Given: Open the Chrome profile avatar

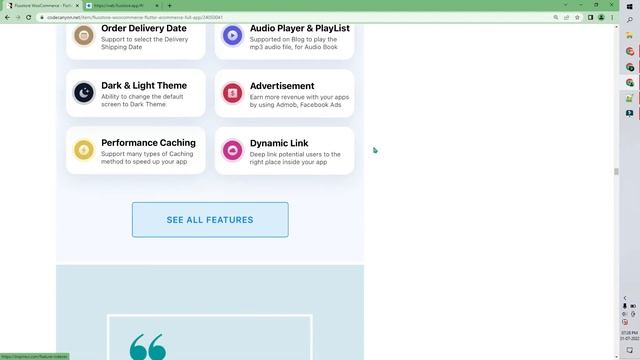Looking at the screenshot, I should [x=601, y=18].
